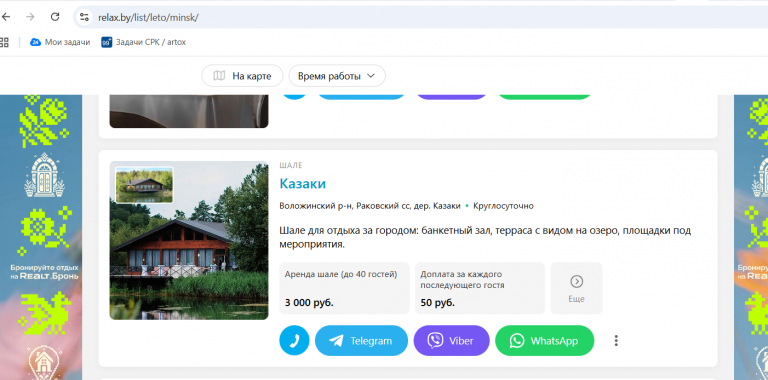Open the "Казаки" listing title
The width and height of the screenshot is (768, 380).
click(302, 184)
